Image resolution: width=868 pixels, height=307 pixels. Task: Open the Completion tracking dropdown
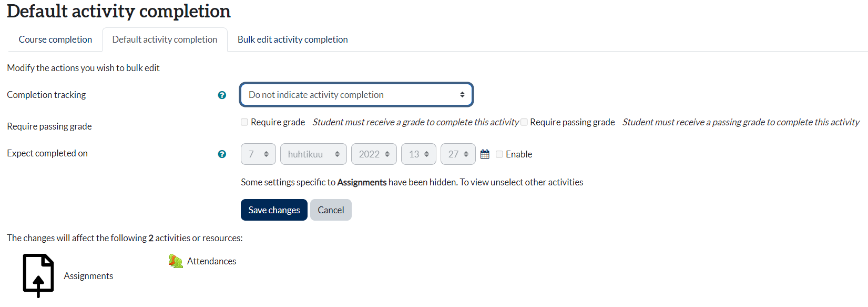tap(356, 95)
